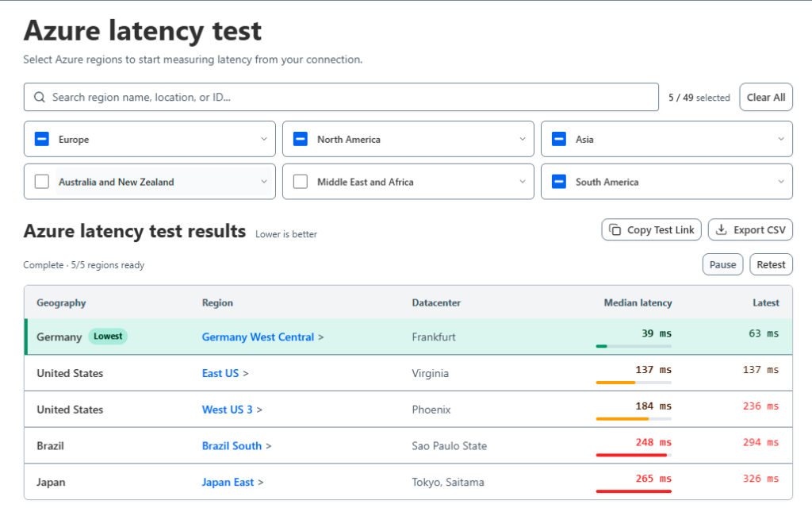Click the Sao Paulo State datacenter cell
812x508 pixels.
[450, 446]
